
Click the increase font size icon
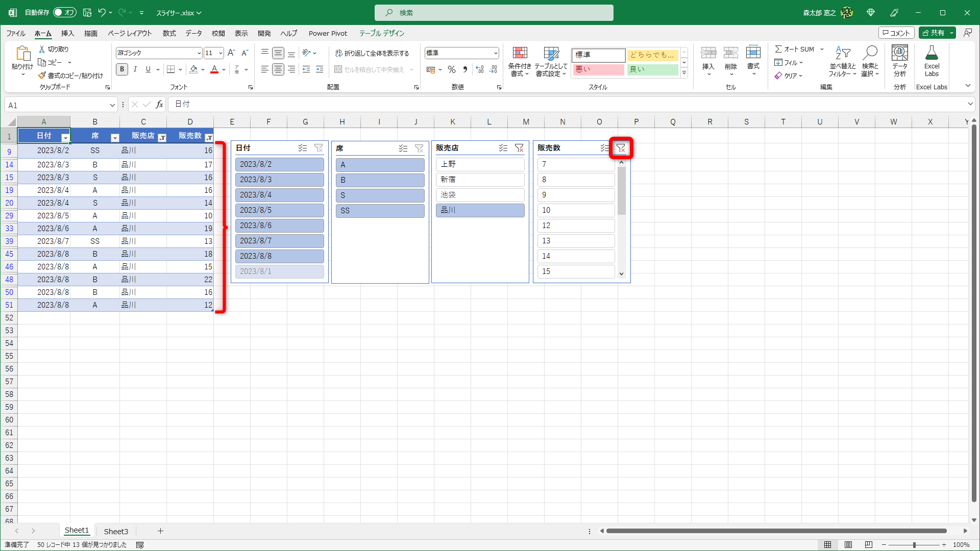(x=231, y=53)
